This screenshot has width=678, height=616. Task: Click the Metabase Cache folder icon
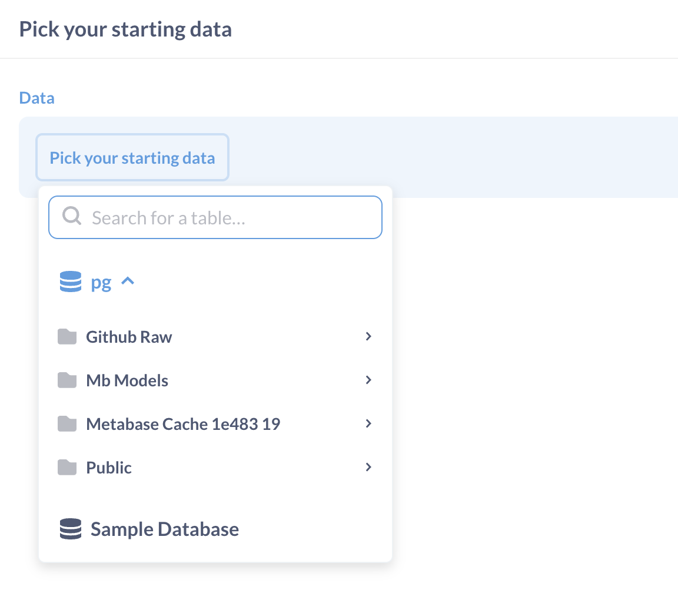(68, 423)
